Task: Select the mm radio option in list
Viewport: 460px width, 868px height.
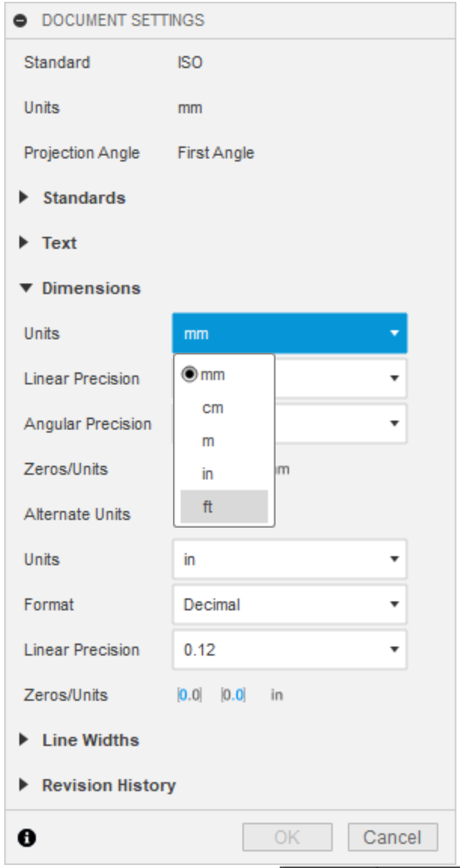Action: pos(205,375)
